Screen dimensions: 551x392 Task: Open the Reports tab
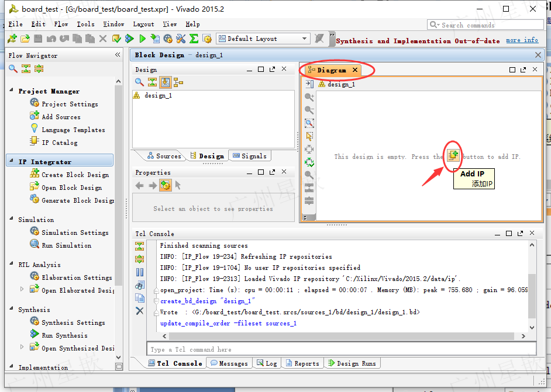[x=302, y=363]
